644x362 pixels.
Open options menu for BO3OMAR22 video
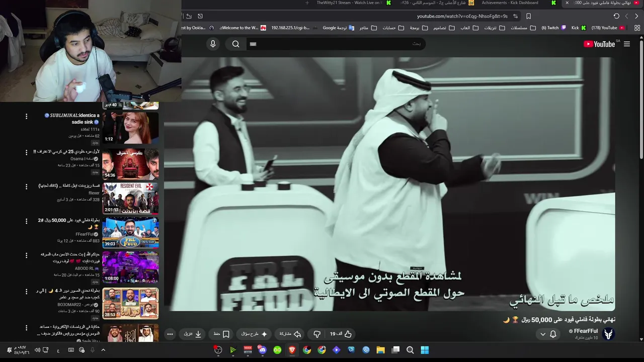(26, 292)
